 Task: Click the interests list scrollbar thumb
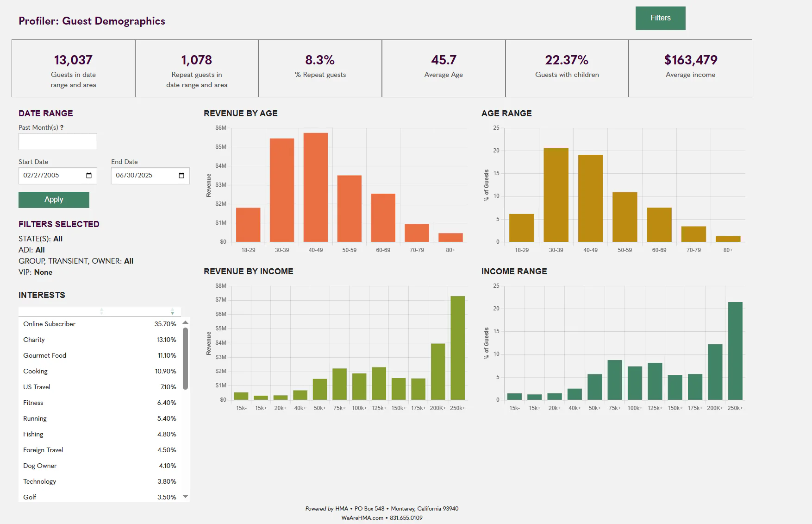click(x=185, y=359)
